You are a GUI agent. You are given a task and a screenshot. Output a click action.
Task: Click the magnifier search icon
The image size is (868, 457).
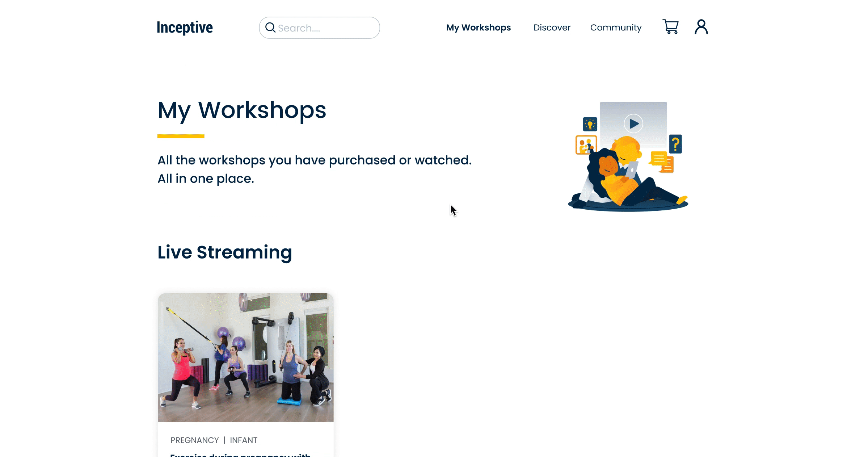[x=270, y=28]
